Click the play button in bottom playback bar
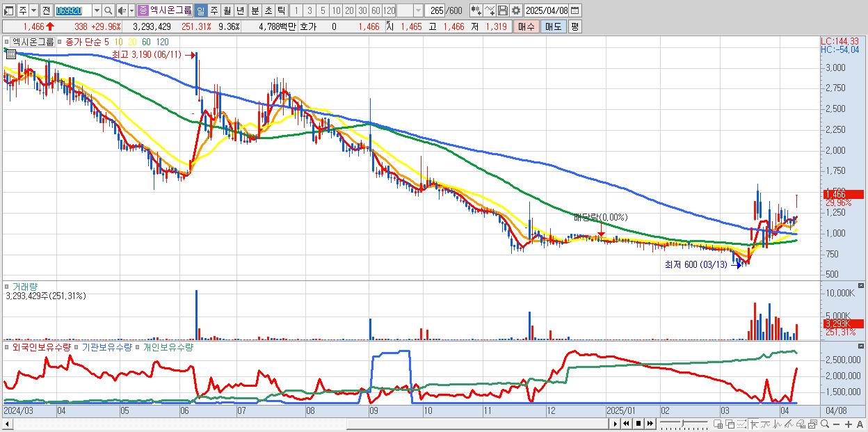The width and height of the screenshot is (868, 432). click(616, 424)
